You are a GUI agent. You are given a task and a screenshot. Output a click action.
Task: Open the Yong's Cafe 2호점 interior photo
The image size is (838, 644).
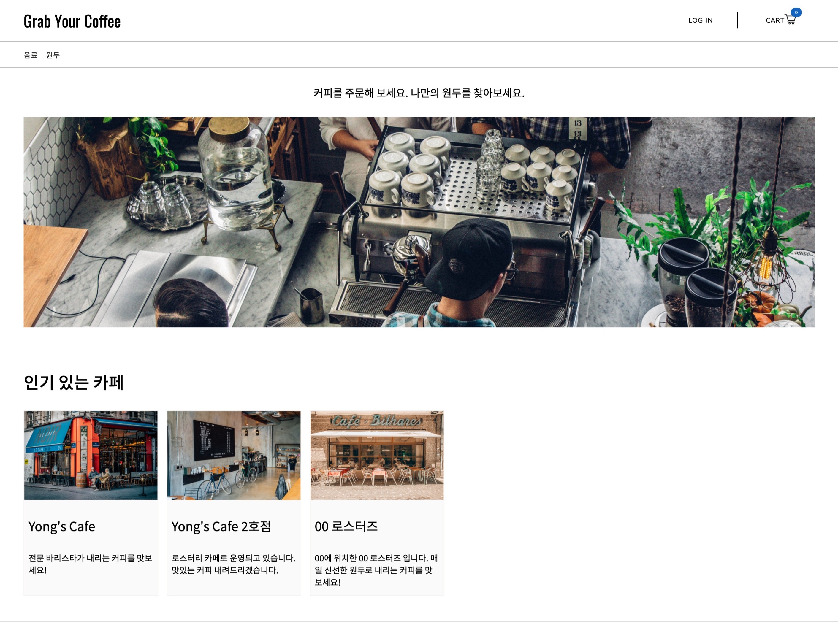(x=234, y=455)
